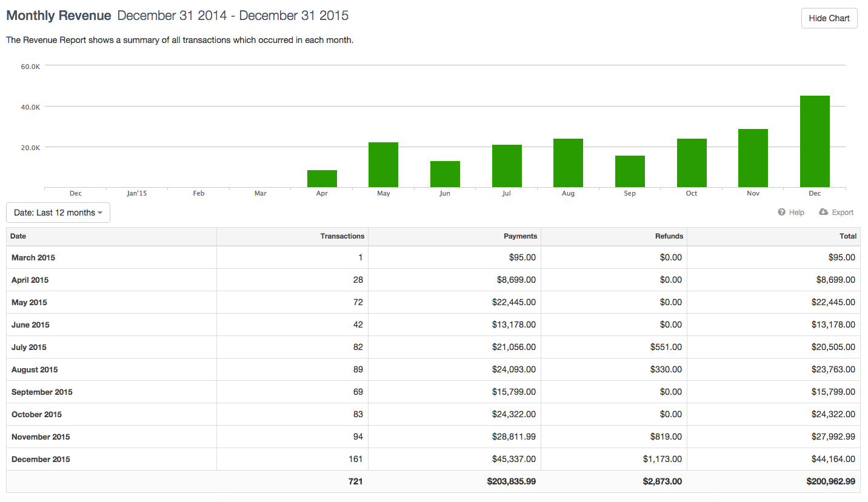Click the Monthly Revenue heading
The width and height of the screenshot is (868, 502).
(59, 16)
